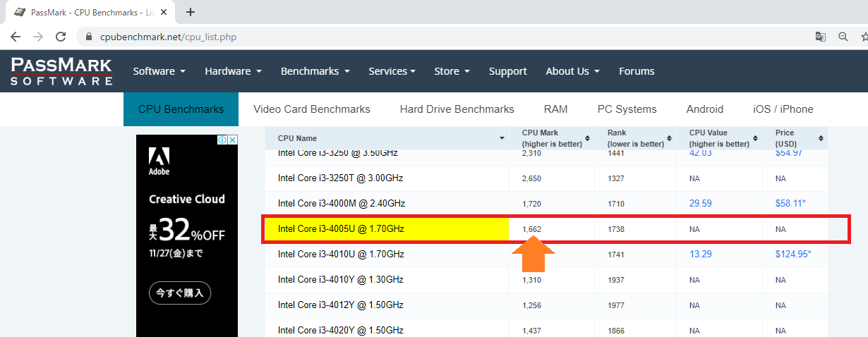The height and width of the screenshot is (337, 868).
Task: Switch to Hard Drive Benchmarks tab
Action: (457, 109)
